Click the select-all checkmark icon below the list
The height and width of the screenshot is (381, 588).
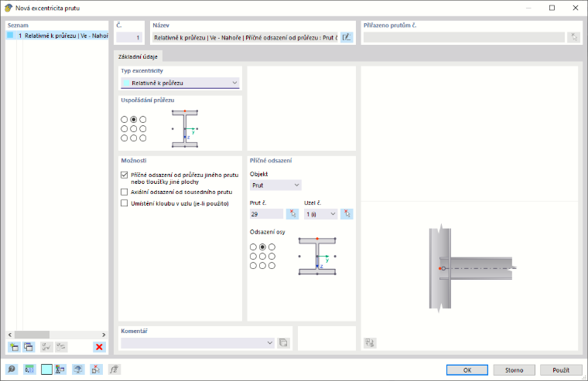(x=46, y=347)
